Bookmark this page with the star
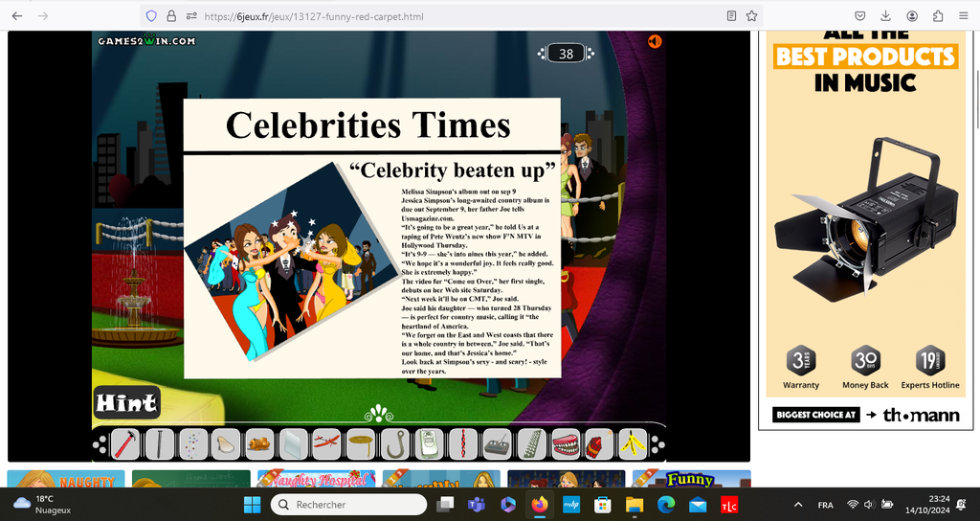The image size is (980, 521). [x=752, y=16]
